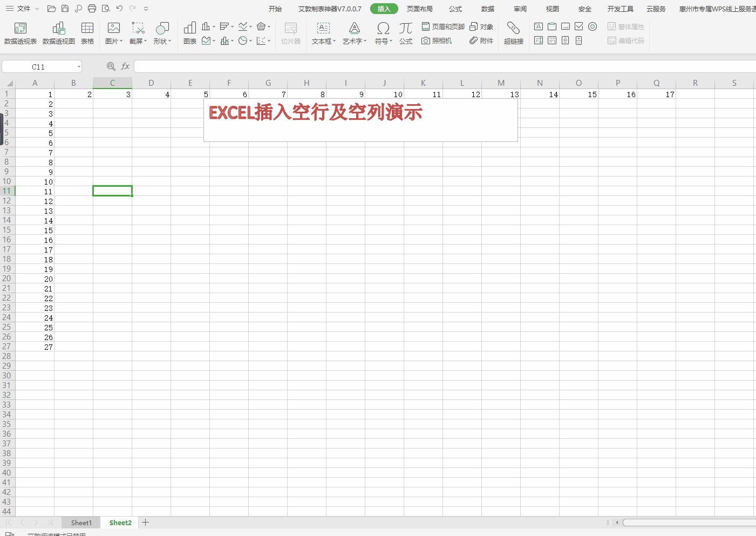Select row 20 header

click(7, 279)
